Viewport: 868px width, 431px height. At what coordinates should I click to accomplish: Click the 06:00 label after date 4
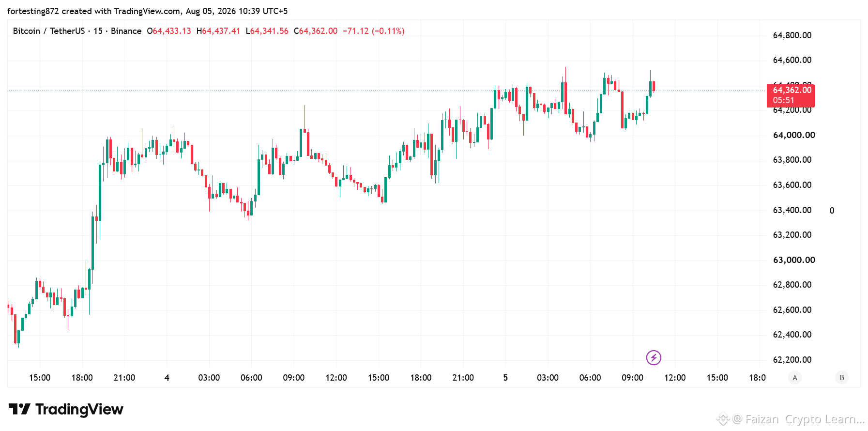[x=251, y=378]
